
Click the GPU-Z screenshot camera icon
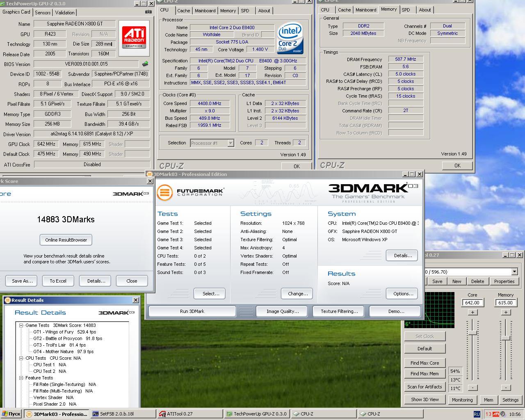click(148, 12)
